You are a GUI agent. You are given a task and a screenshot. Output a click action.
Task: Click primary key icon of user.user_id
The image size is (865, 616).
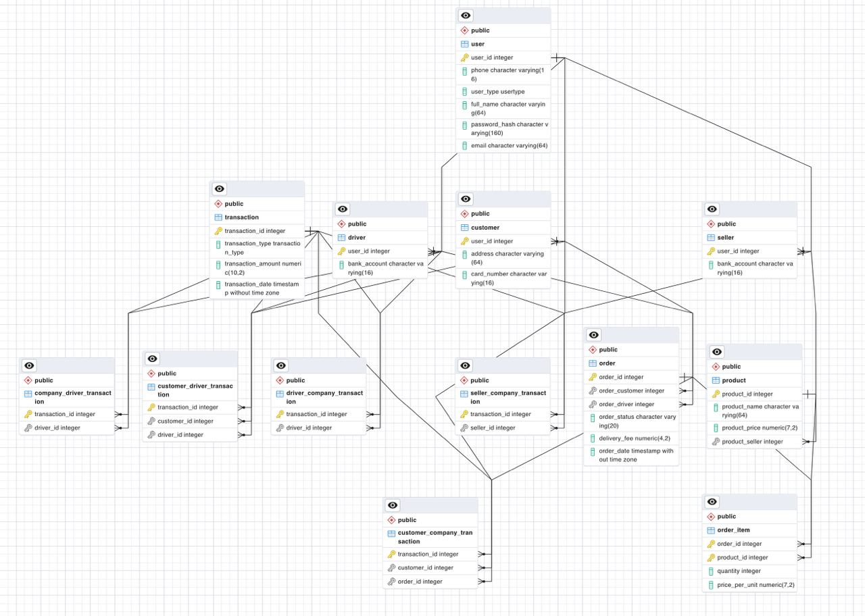pyautogui.click(x=464, y=58)
